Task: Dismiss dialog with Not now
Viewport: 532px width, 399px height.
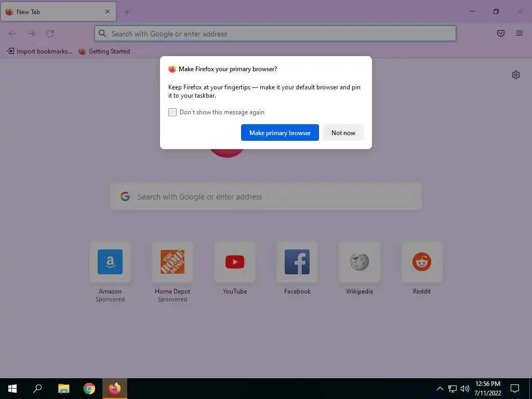Action: point(343,132)
